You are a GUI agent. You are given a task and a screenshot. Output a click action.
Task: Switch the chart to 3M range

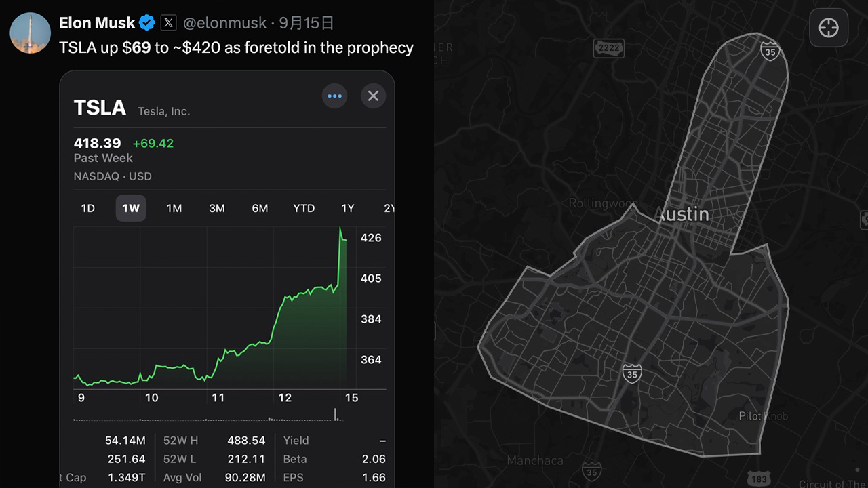pyautogui.click(x=217, y=208)
